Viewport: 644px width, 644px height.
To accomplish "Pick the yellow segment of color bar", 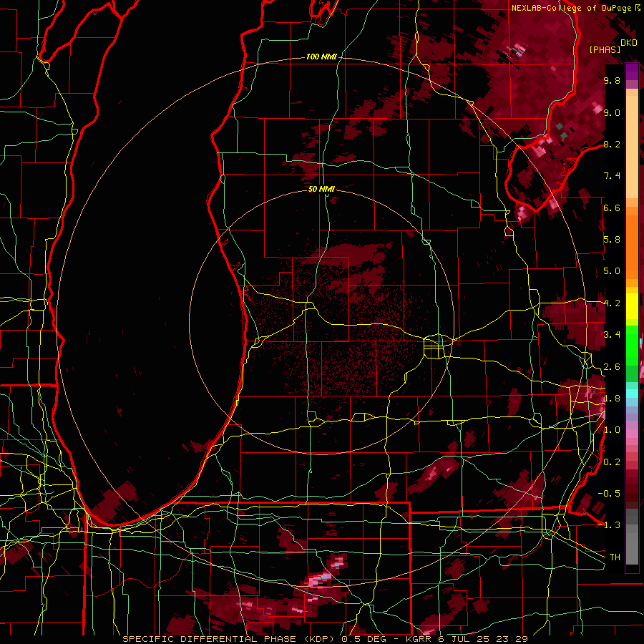I will [x=632, y=306].
